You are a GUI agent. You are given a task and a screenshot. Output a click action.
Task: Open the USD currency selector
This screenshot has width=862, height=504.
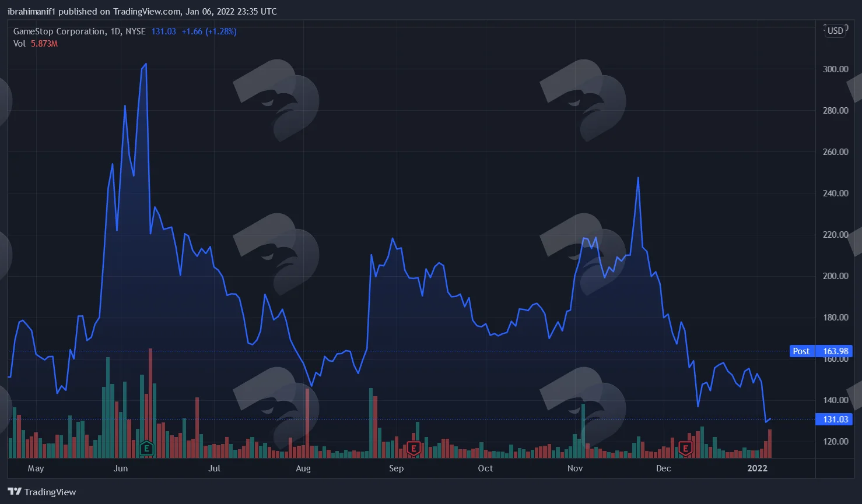point(835,31)
